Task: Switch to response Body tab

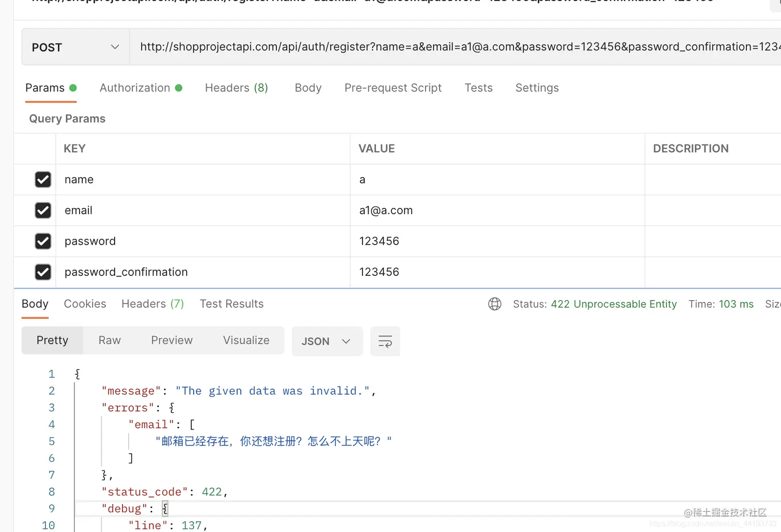Action: [35, 304]
